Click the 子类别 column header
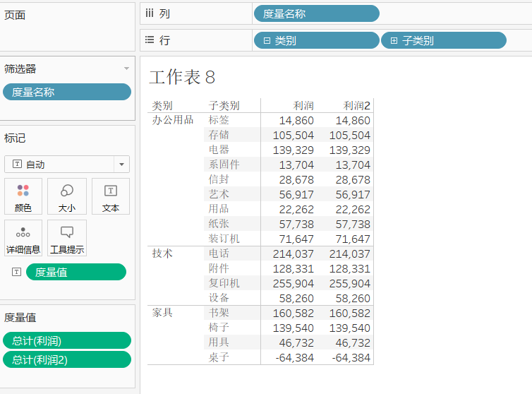 (x=224, y=106)
